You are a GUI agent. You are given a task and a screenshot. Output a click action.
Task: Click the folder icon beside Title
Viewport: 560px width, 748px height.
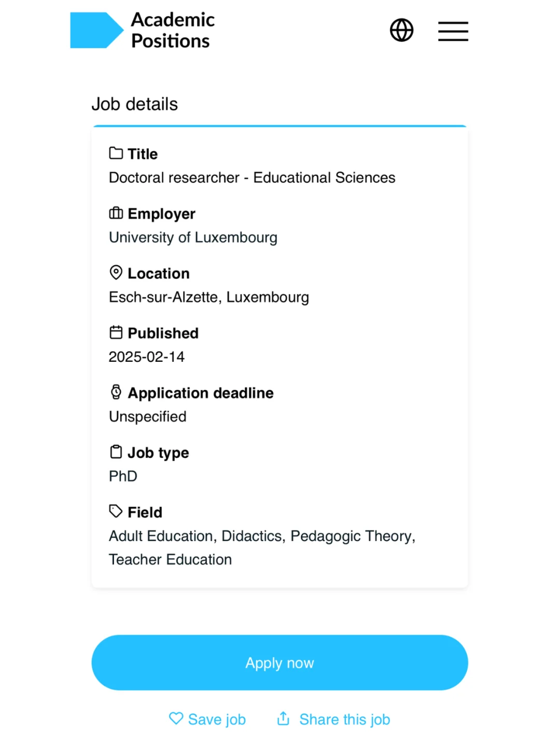pyautogui.click(x=116, y=153)
